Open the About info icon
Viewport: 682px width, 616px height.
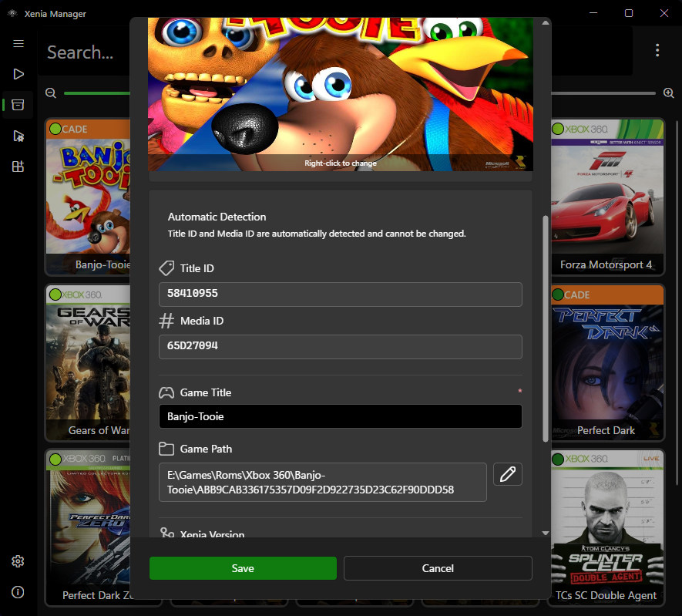[18, 592]
